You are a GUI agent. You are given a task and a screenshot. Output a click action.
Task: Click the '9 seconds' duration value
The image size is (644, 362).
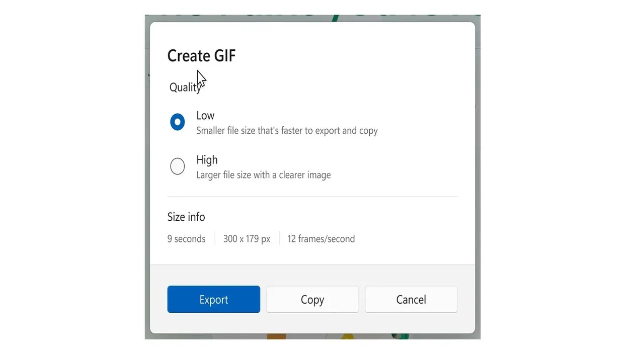tap(186, 239)
